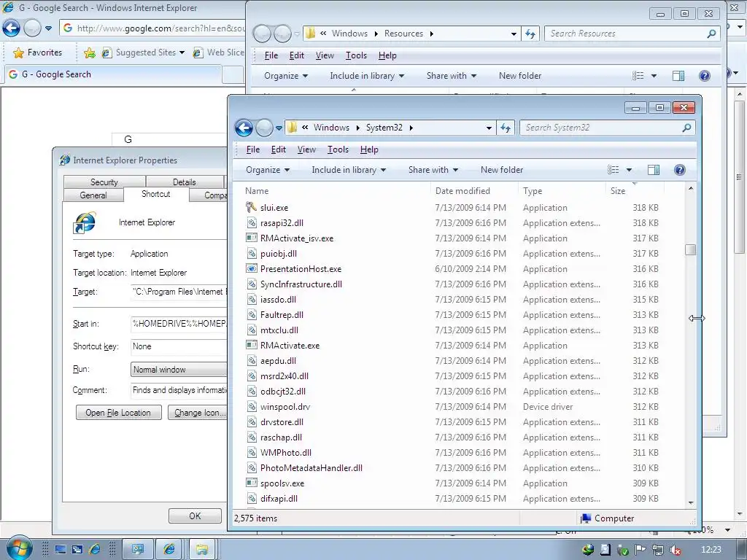This screenshot has height=560, width=747.
Task: Click the RMActivate_isv.exe file icon
Action: (x=251, y=238)
